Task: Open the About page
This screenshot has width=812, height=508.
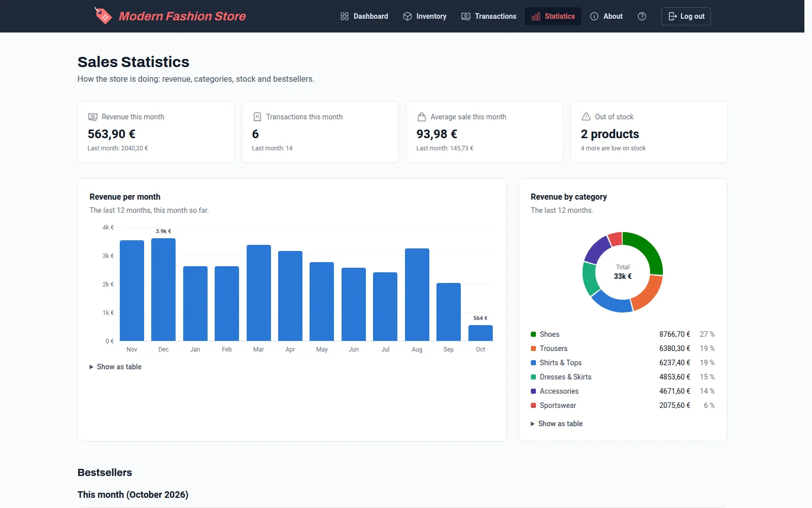Action: 606,16
